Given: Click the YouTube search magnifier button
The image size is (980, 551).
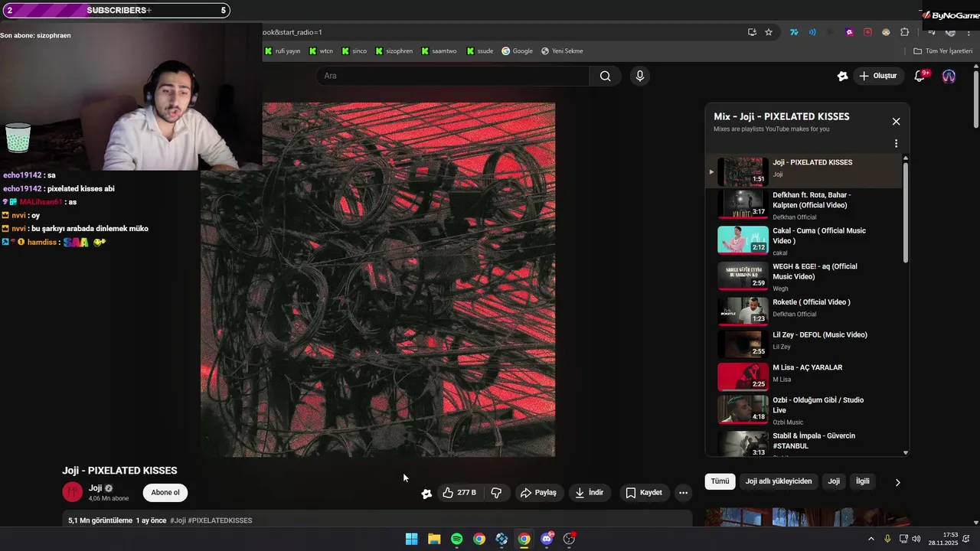Looking at the screenshot, I should click(x=605, y=76).
